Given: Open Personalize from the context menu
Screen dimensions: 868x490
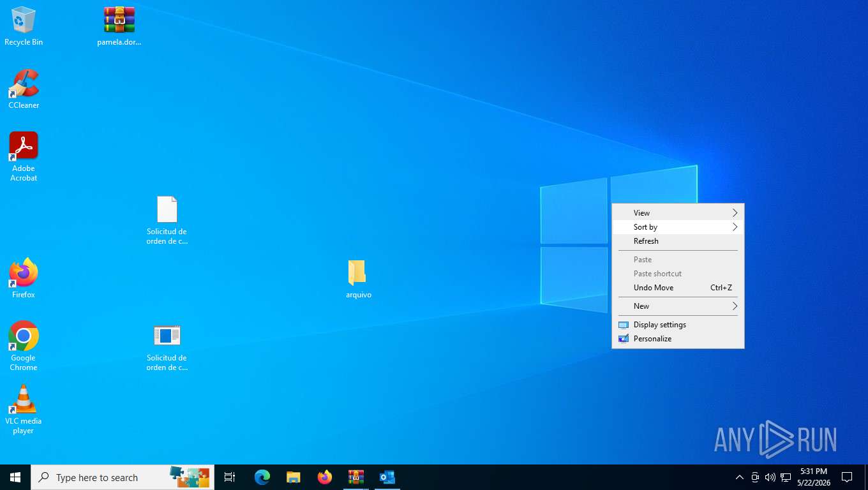Looking at the screenshot, I should click(x=678, y=339).
